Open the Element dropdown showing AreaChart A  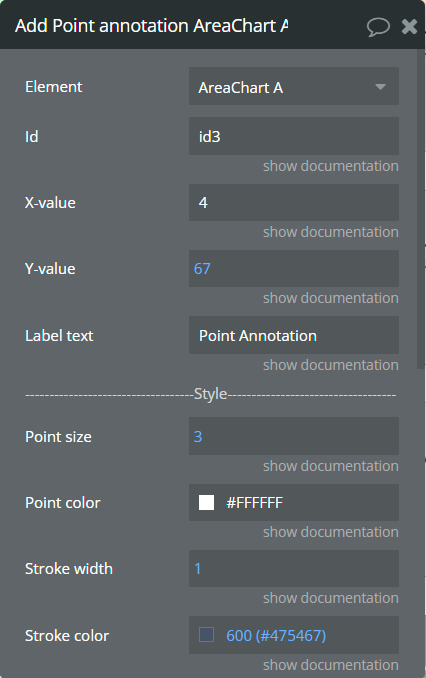(x=294, y=86)
